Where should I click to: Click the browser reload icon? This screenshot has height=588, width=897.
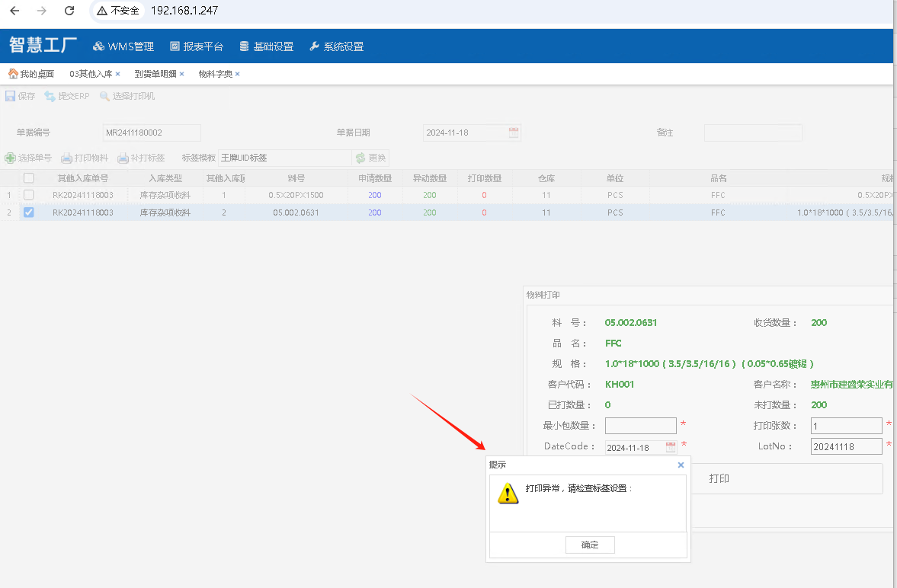tap(69, 11)
